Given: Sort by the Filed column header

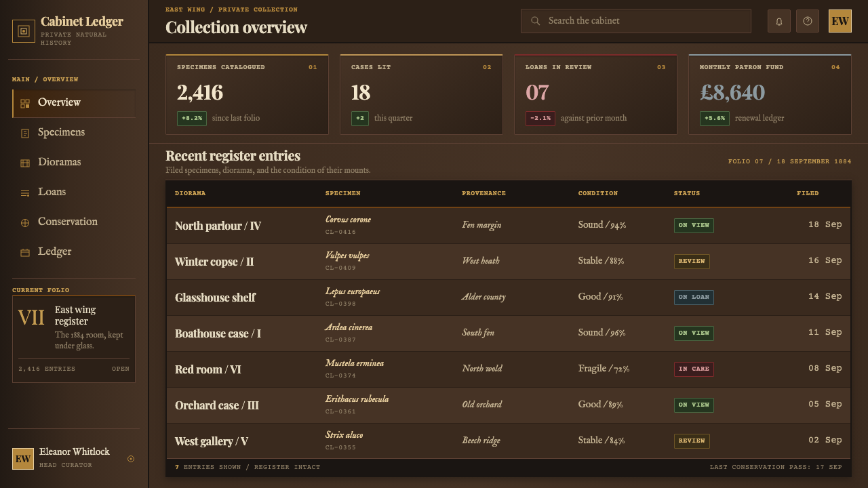Looking at the screenshot, I should pos(808,193).
